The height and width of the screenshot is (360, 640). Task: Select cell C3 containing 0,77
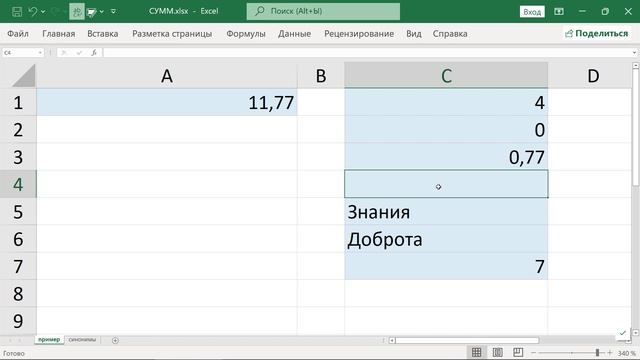point(446,157)
